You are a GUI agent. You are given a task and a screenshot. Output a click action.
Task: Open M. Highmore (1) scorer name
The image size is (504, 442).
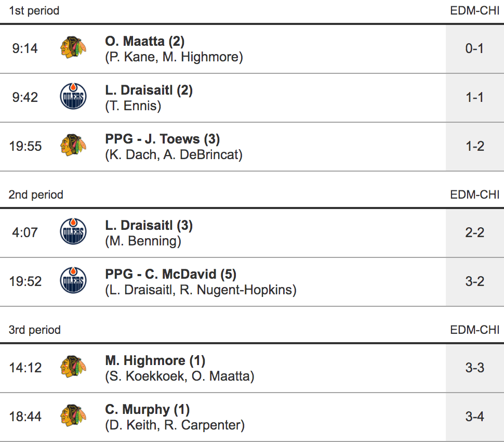coord(155,360)
